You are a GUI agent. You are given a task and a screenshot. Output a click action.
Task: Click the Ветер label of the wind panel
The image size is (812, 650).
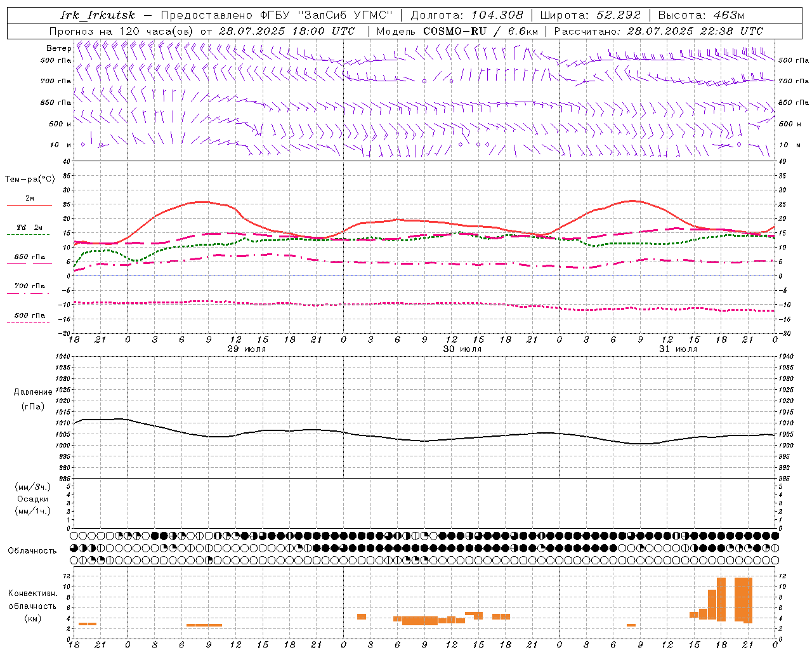(58, 48)
